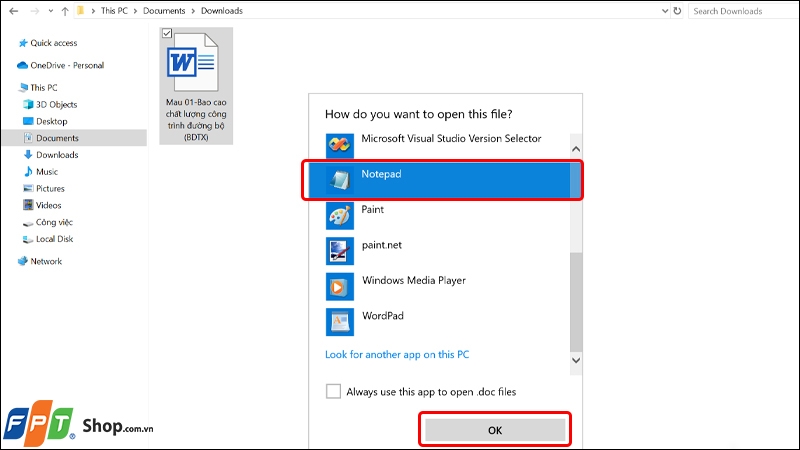Click the paint.net app icon

(x=340, y=251)
